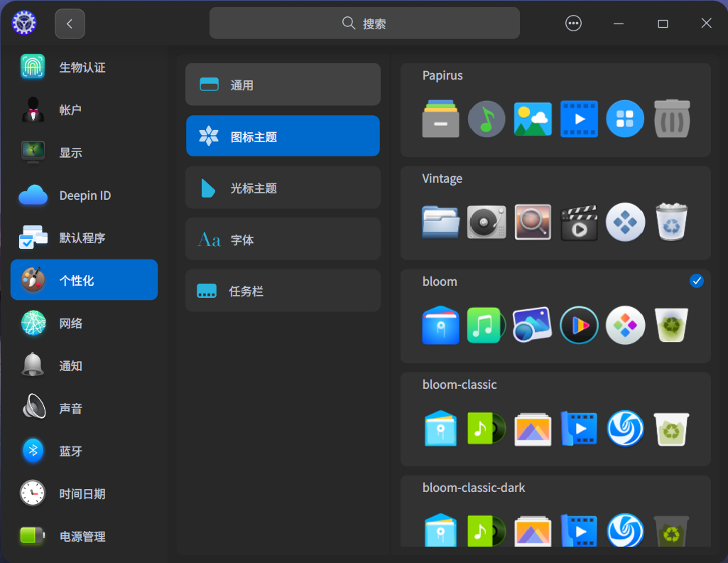This screenshot has height=563, width=728.
Task: Open Power Management battery icon
Action: pos(33,537)
